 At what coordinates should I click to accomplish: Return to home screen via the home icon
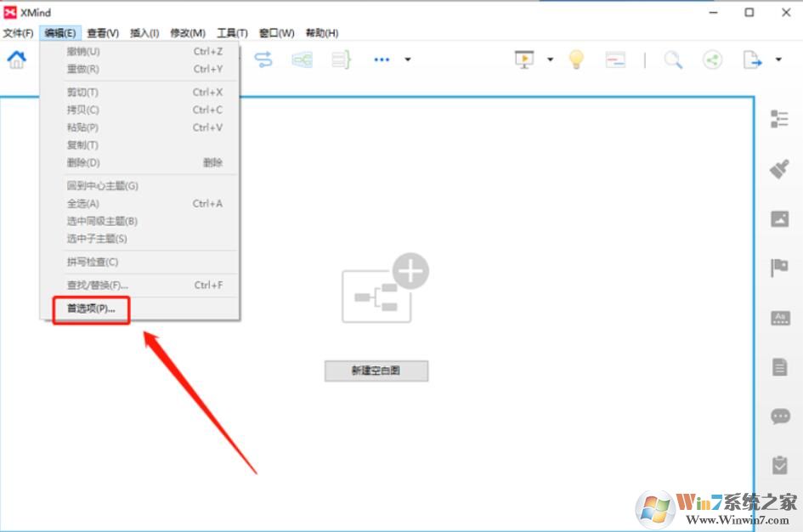[17, 59]
